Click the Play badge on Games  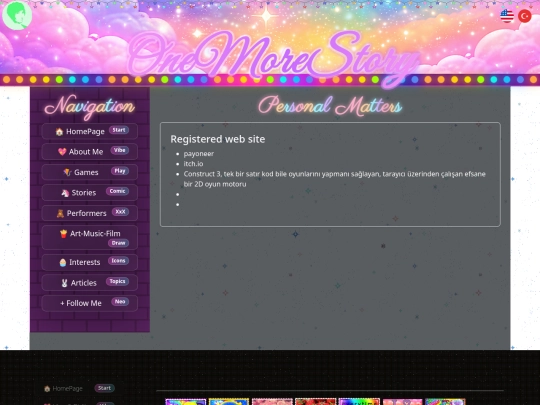tap(120, 171)
